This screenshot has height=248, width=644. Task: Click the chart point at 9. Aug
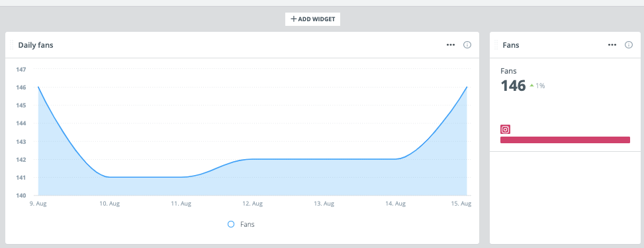click(x=38, y=87)
